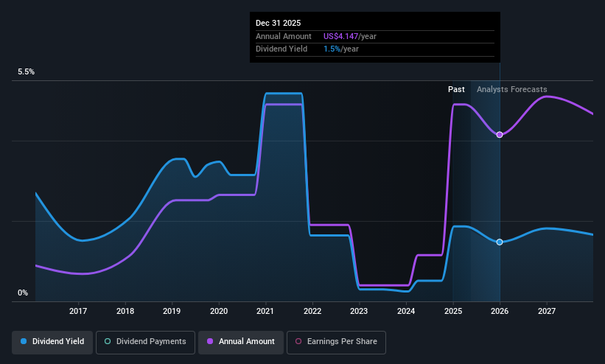Click the 2018 x-axis label

125,311
